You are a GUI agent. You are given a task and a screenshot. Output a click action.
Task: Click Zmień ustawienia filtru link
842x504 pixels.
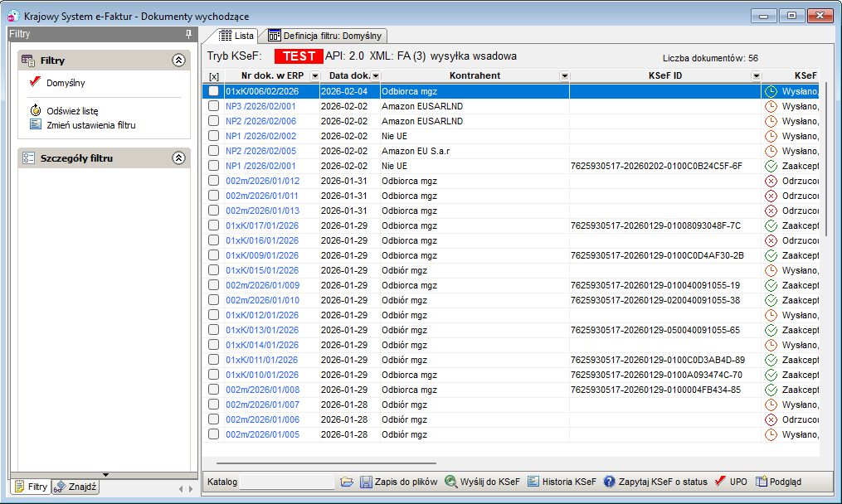coord(90,125)
